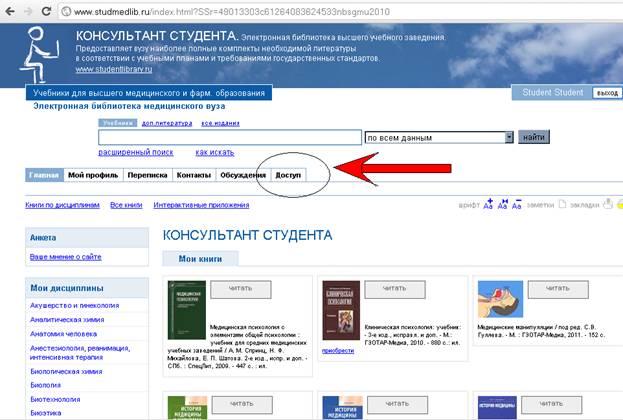The width and height of the screenshot is (623, 420).
Task: Click 'читать' beside middle blue История медицины cover
Action: (397, 405)
